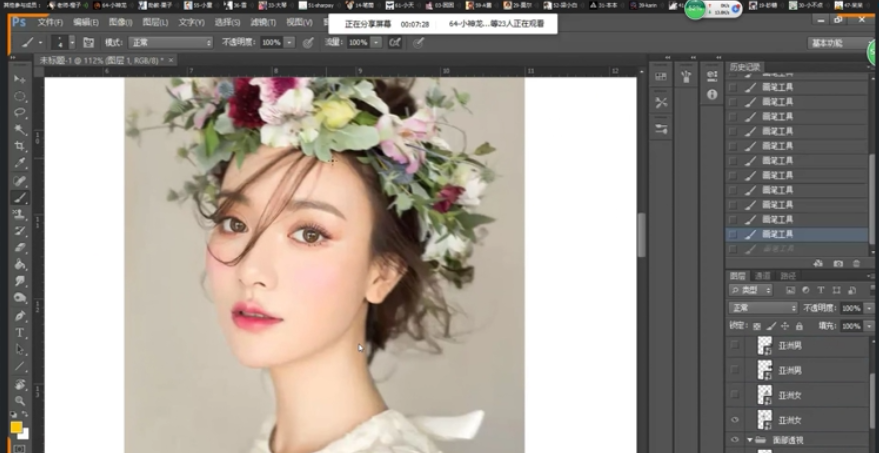
Task: Open layer fill 填充 slider arrow
Action: click(869, 326)
